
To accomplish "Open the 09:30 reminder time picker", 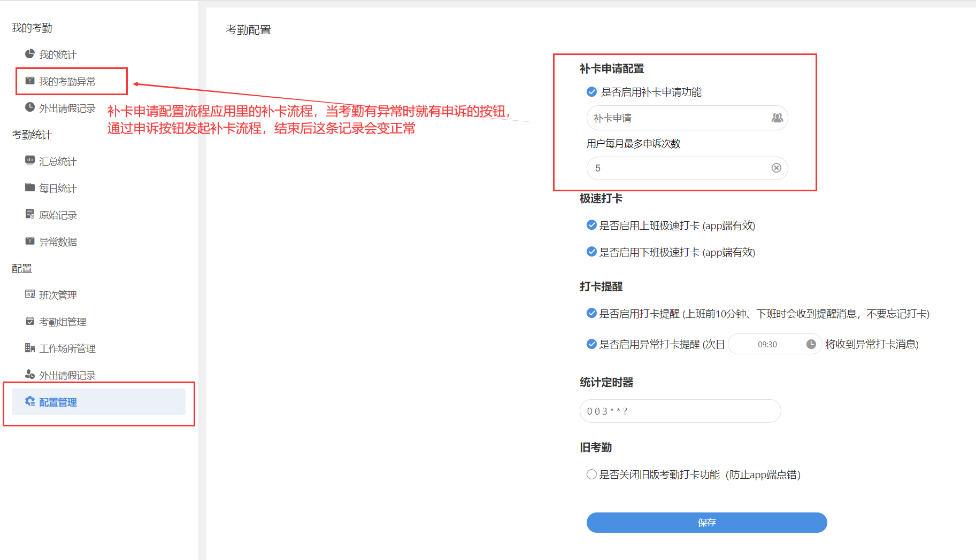I will click(775, 344).
